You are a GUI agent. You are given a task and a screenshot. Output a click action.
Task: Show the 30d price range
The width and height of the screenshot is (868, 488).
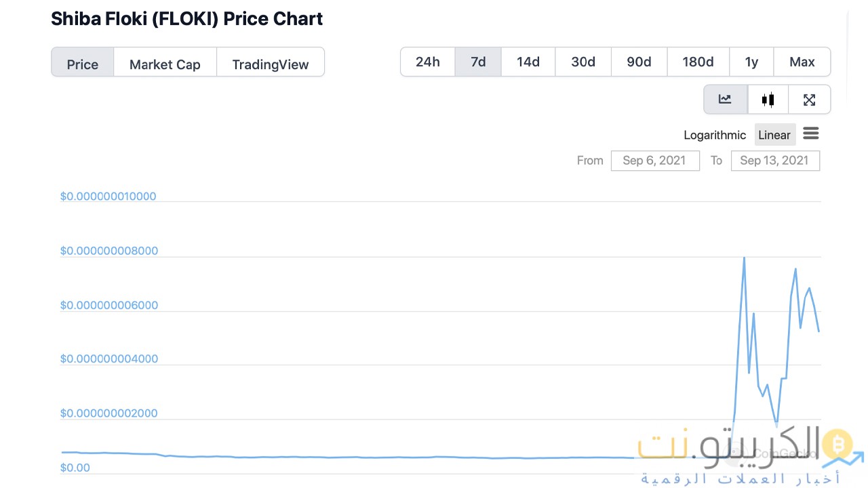point(583,62)
